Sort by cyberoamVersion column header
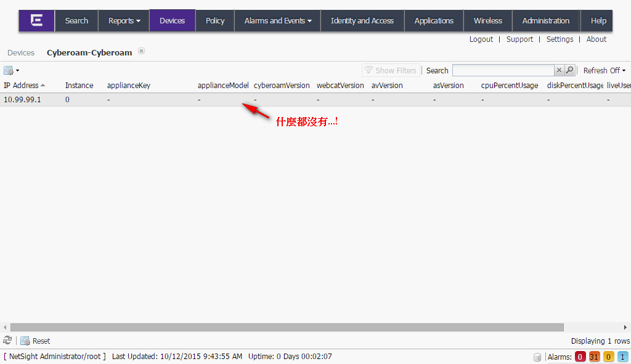The height and width of the screenshot is (364, 631). click(x=282, y=85)
